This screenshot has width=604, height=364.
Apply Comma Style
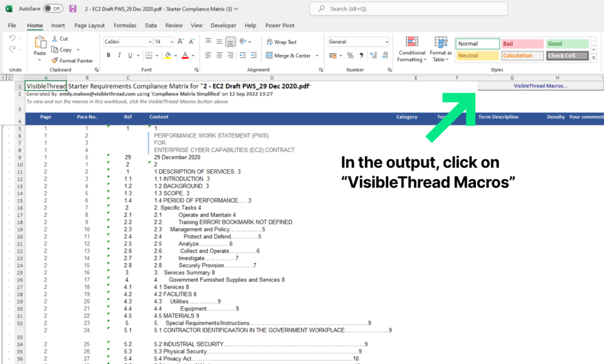coord(362,55)
